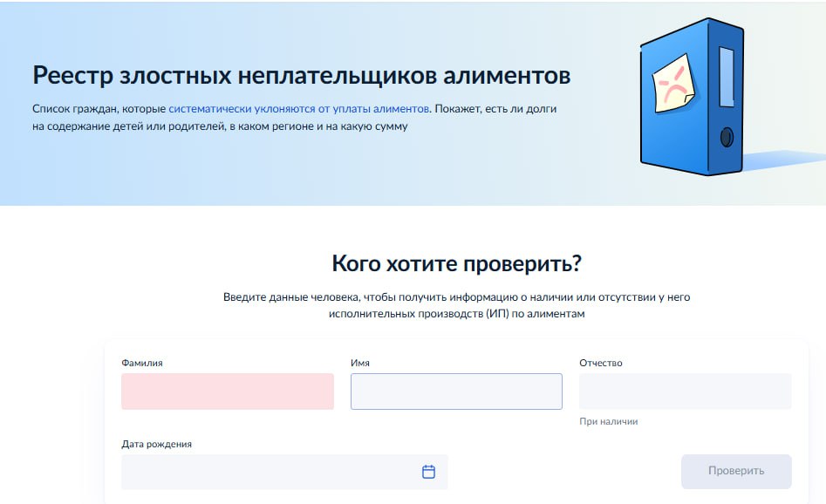Image resolution: width=826 pixels, height=504 pixels.
Task: Open link 'систематически уклоняются от уплаты алиментов'
Action: (298, 109)
